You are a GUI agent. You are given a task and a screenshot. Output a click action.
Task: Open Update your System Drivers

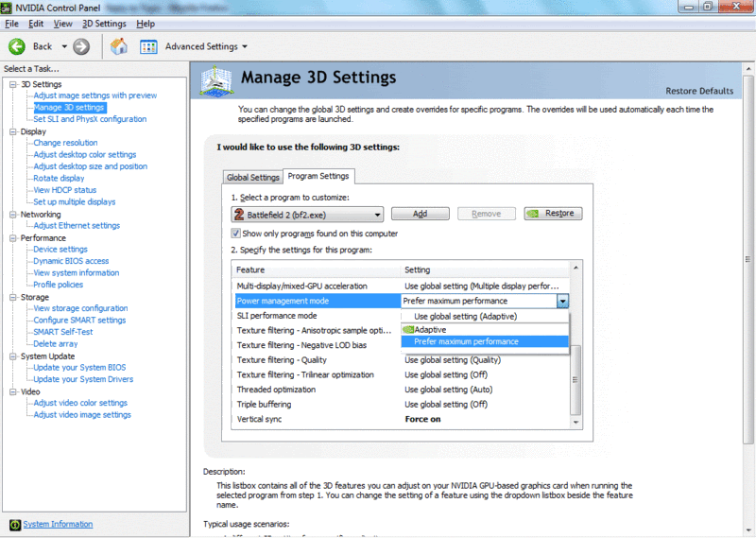83,379
